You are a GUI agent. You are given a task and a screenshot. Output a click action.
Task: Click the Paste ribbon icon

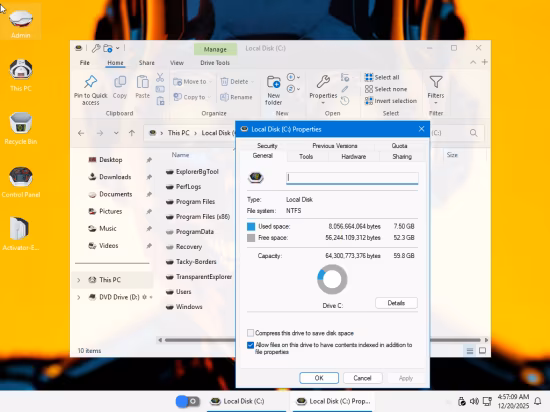142,82
